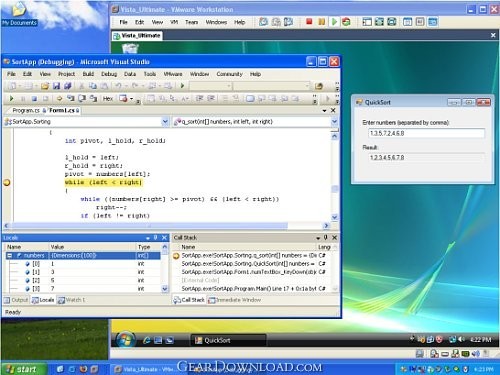
Task: Click the VMware Suspend pause icon
Action: coord(321,22)
